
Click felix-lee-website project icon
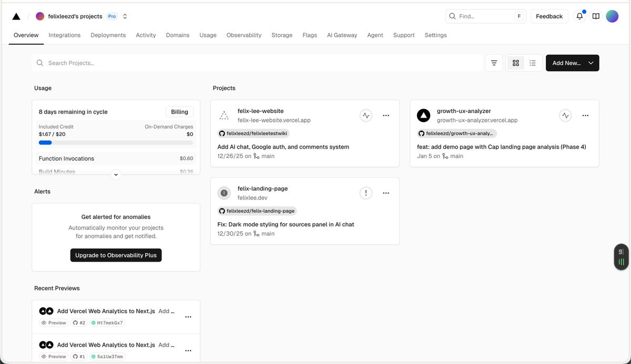pyautogui.click(x=224, y=116)
